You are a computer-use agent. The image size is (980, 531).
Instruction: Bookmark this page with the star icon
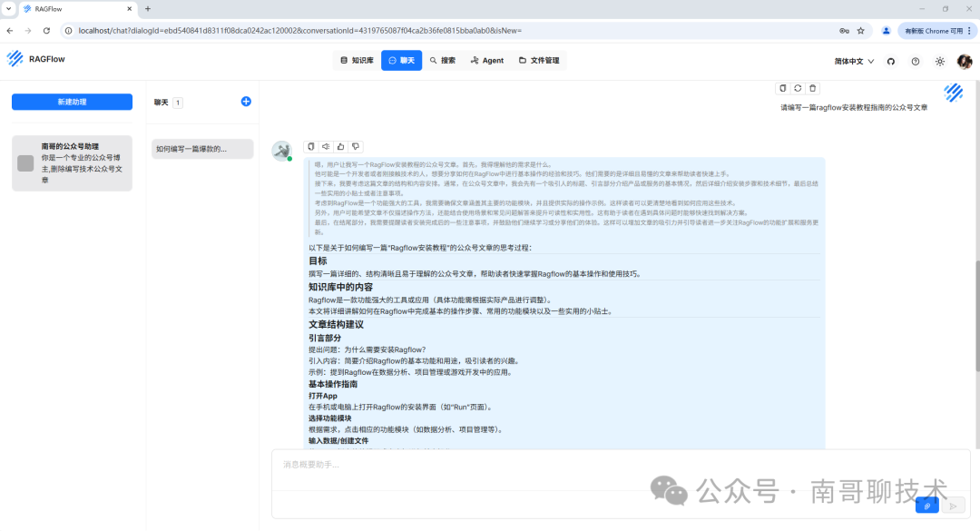860,31
